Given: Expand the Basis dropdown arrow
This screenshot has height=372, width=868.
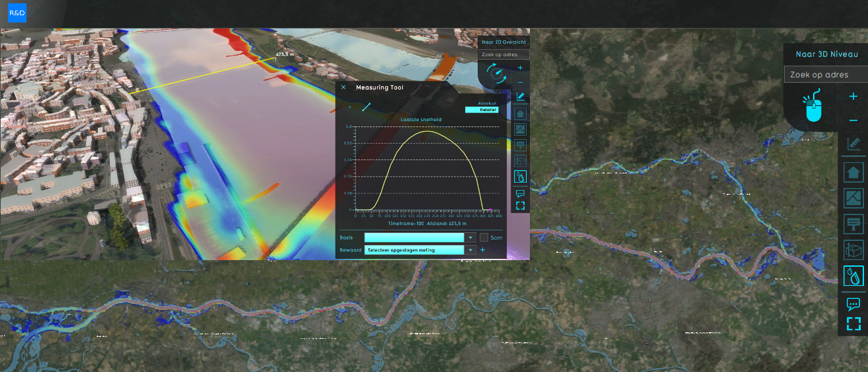Looking at the screenshot, I should tap(470, 237).
